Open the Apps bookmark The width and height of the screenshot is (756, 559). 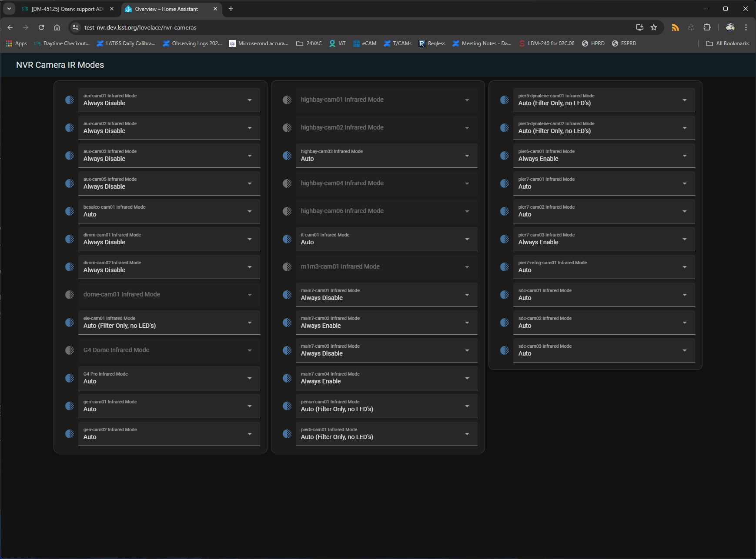17,43
